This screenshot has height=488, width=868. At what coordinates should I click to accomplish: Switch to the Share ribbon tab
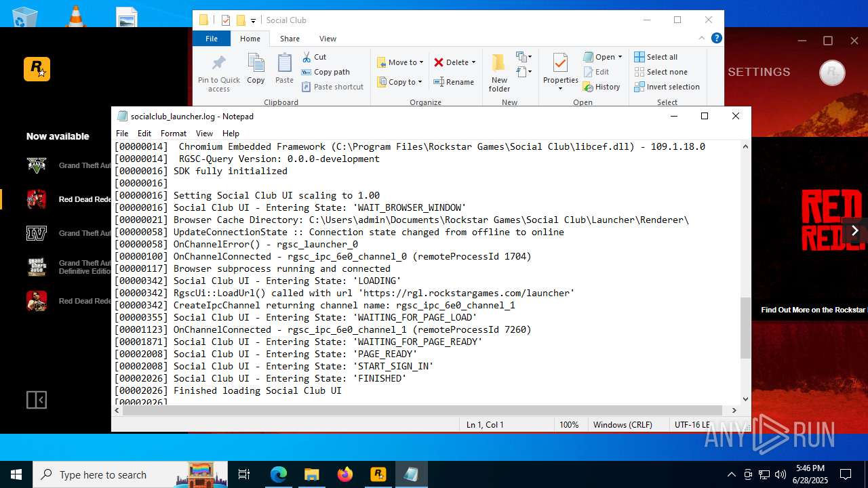click(290, 39)
